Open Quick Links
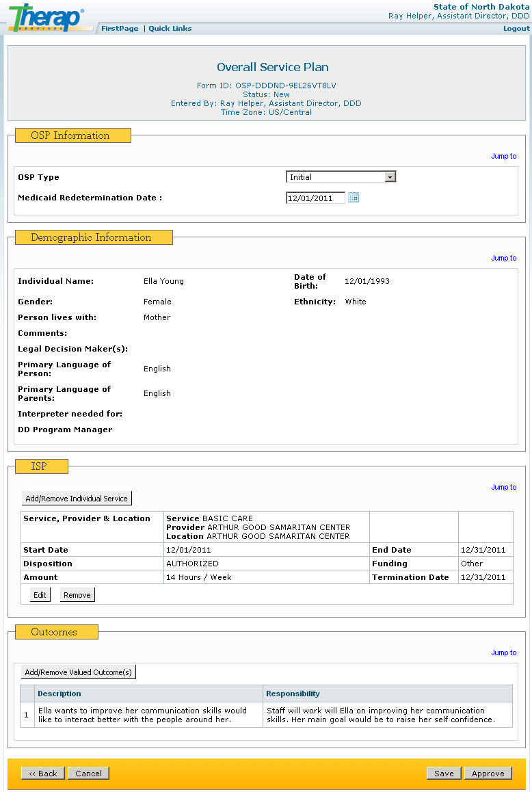 [170, 28]
